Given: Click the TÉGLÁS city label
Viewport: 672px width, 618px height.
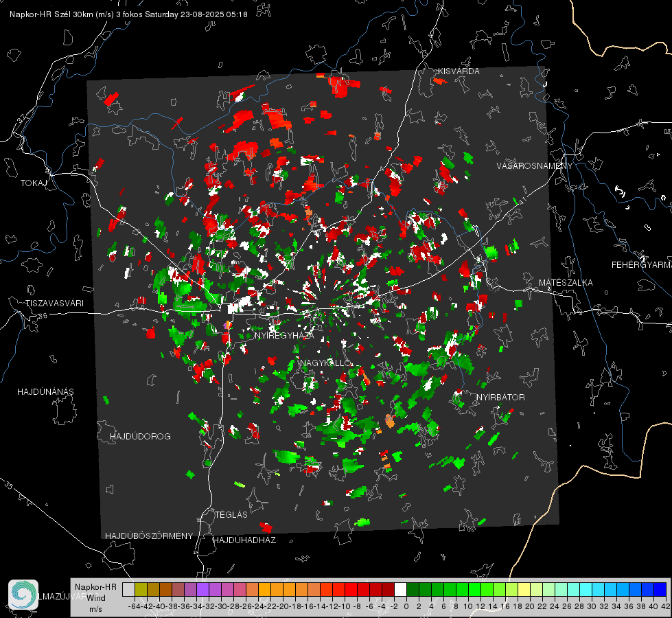Looking at the screenshot, I should 231,514.
